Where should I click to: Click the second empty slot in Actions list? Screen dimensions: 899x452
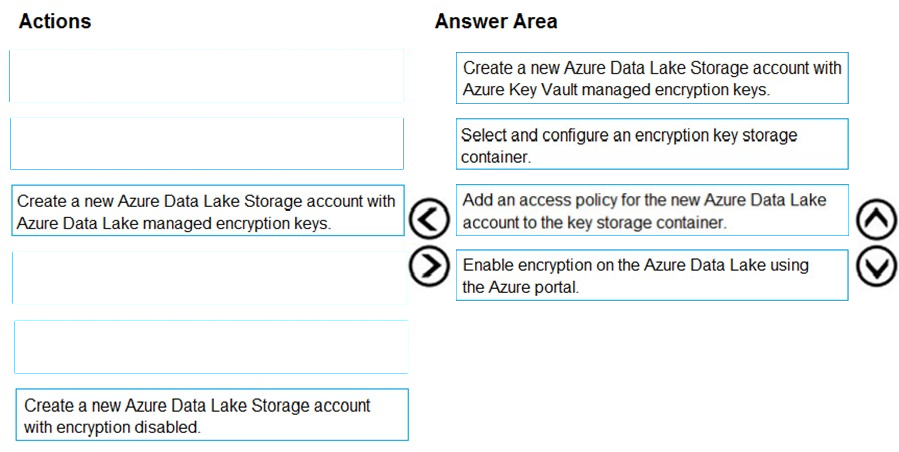(206, 143)
